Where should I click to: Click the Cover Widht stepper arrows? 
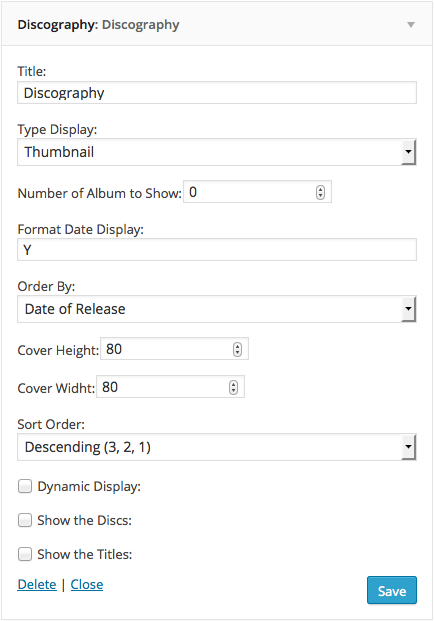[233, 387]
